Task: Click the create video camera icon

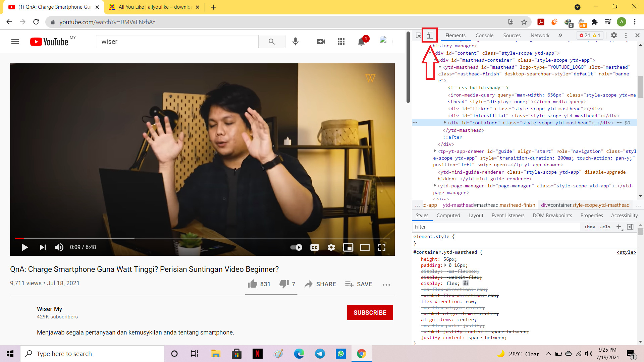Action: (x=321, y=42)
